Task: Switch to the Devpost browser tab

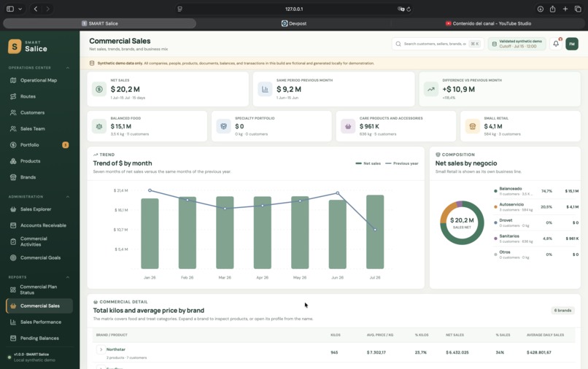Action: (x=294, y=23)
